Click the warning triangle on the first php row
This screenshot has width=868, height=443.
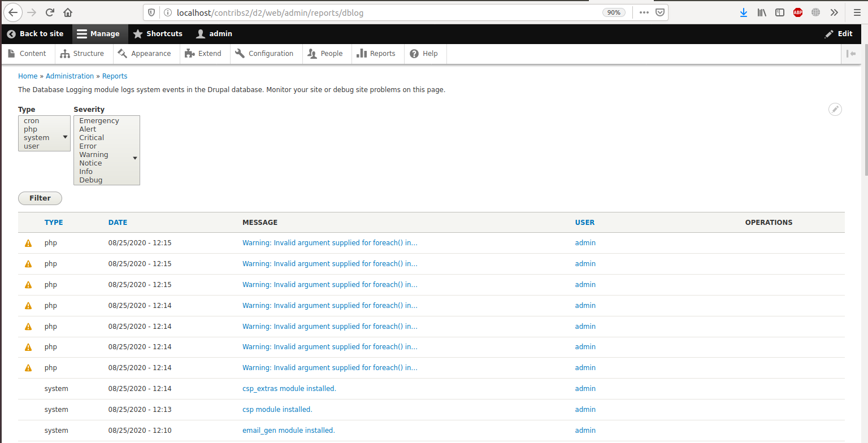(28, 242)
